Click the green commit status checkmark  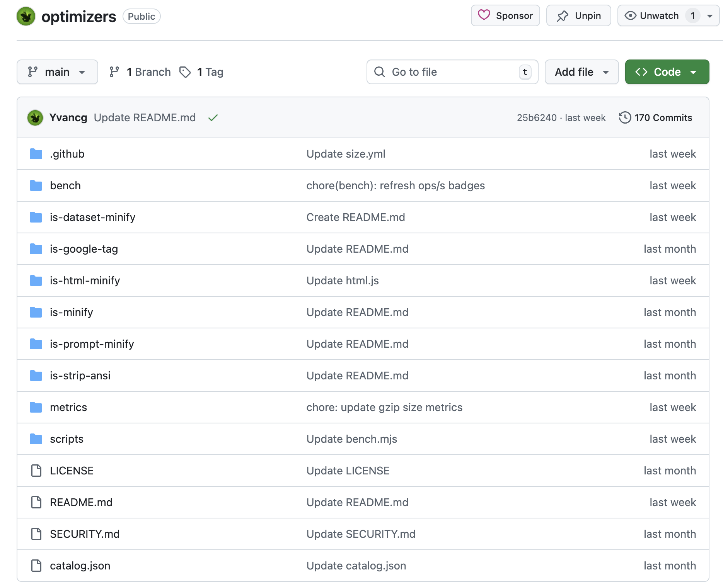coord(213,117)
